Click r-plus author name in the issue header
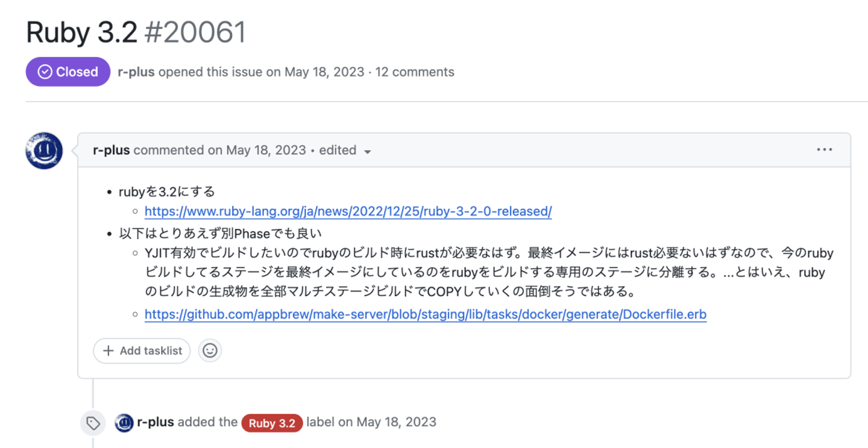 [x=136, y=72]
